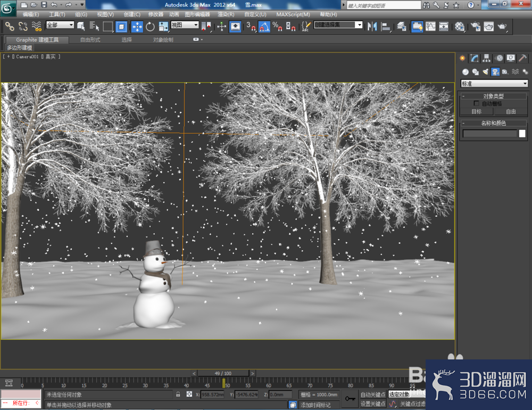Click the 自动关键点 auto key button
The image size is (532, 410).
pyautogui.click(x=373, y=395)
